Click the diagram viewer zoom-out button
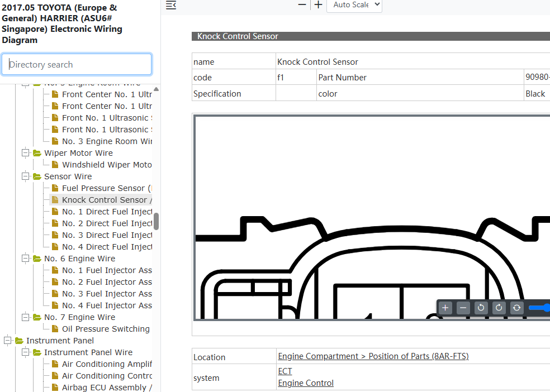Viewport: 550px width, 392px height. coord(463,308)
